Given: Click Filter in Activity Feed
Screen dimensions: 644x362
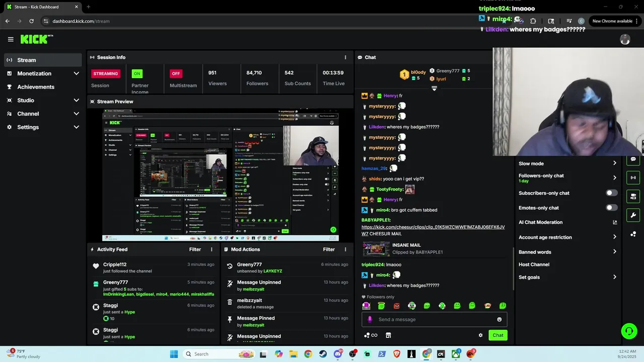Looking at the screenshot, I should 195,249.
